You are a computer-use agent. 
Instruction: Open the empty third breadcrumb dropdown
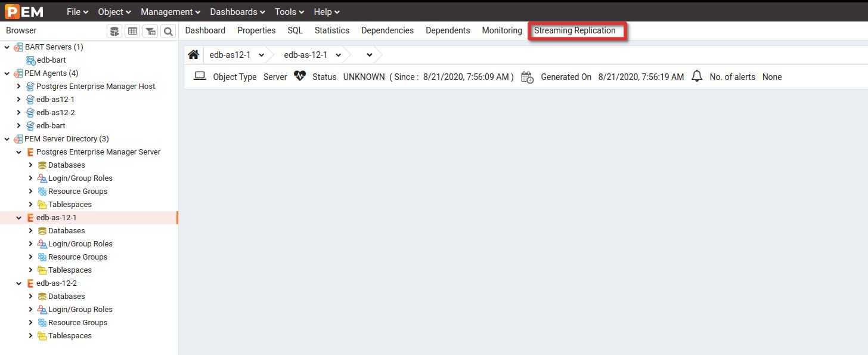[370, 55]
